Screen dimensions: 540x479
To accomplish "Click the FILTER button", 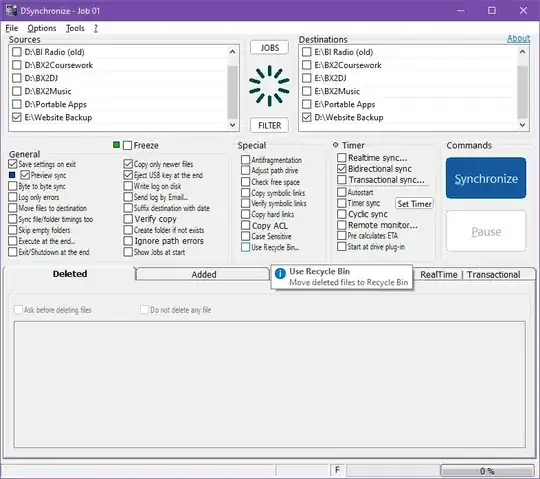I will [x=269, y=125].
